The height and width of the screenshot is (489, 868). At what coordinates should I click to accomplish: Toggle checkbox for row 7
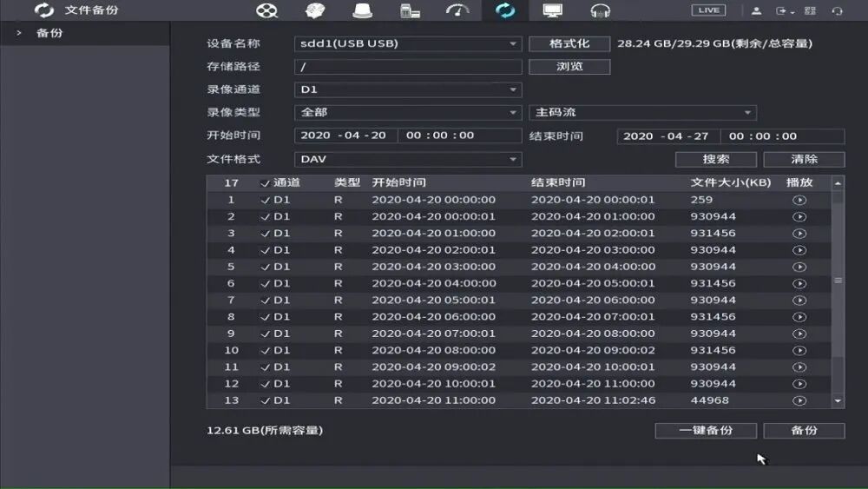click(x=265, y=301)
